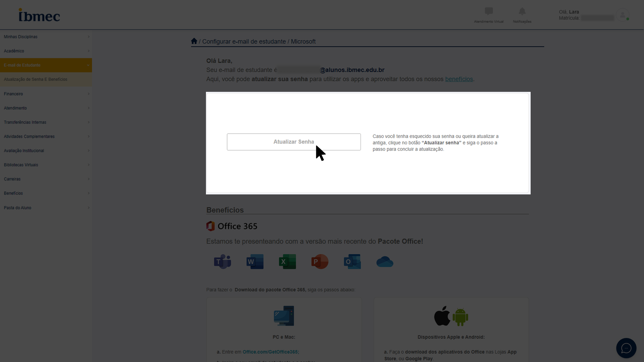Click the home icon in breadcrumb
This screenshot has width=644, height=362.
pyautogui.click(x=194, y=41)
